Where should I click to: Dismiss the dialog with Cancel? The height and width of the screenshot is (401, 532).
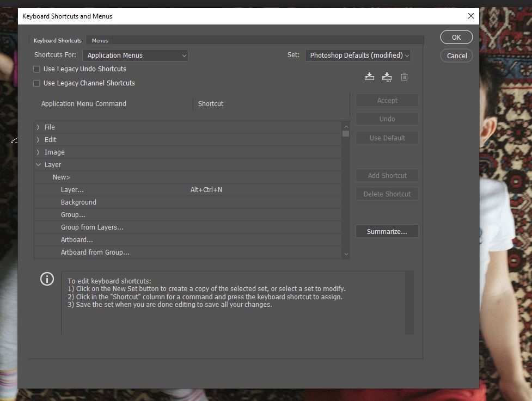point(456,55)
